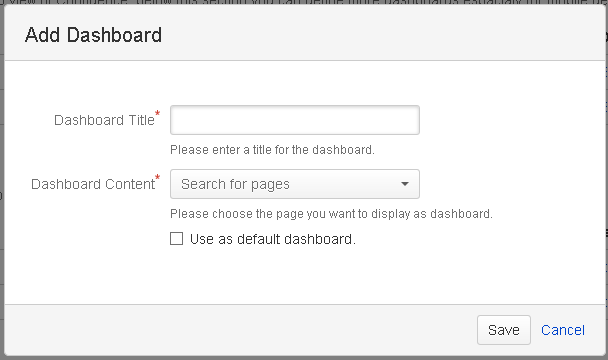The image size is (608, 360).
Task: Cancel the Add Dashboard dialog
Action: point(563,330)
